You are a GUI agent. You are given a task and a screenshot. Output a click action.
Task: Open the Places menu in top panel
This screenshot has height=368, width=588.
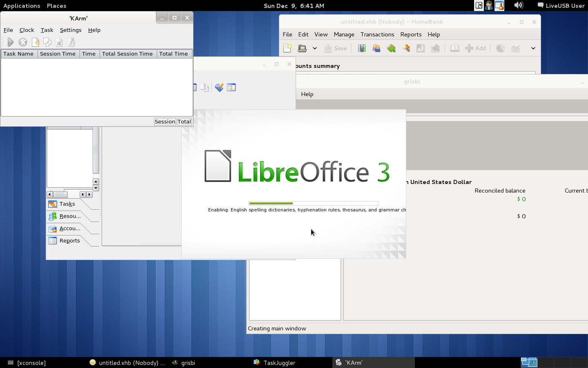[56, 6]
